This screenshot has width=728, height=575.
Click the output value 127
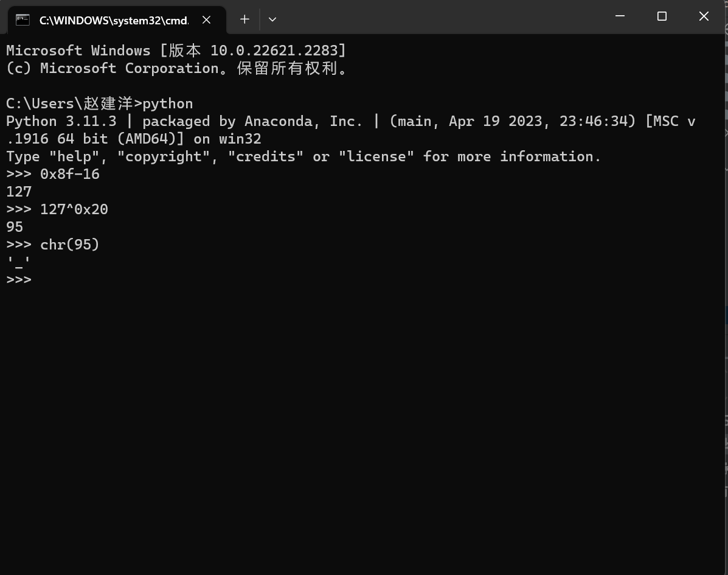(19, 192)
